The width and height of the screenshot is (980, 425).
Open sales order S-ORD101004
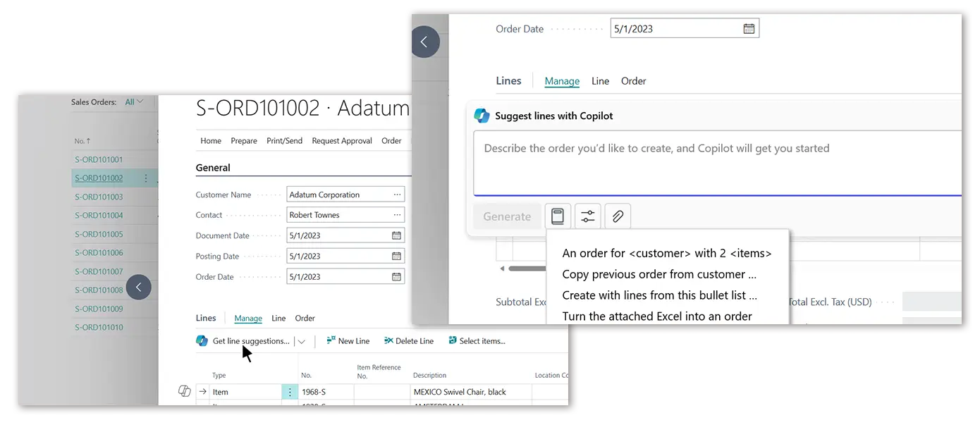click(99, 216)
